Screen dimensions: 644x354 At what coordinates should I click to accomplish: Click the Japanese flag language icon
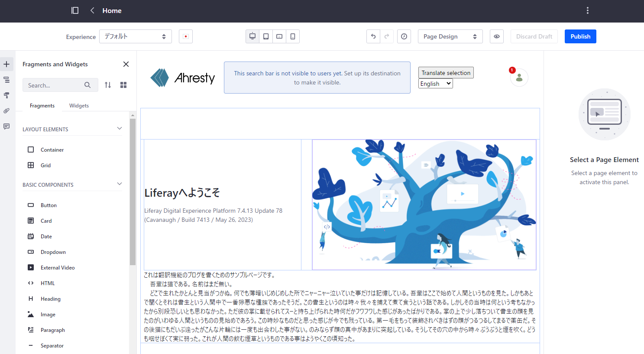(x=186, y=36)
